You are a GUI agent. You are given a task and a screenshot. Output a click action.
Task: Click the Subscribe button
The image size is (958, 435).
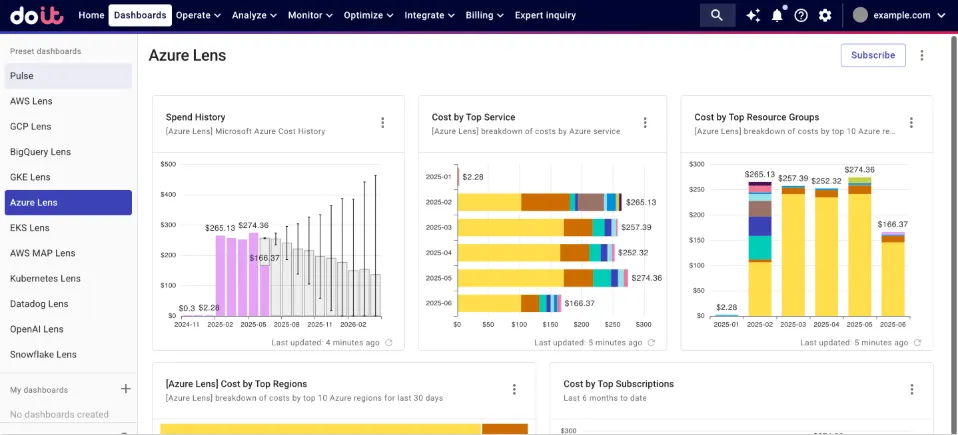pos(873,55)
